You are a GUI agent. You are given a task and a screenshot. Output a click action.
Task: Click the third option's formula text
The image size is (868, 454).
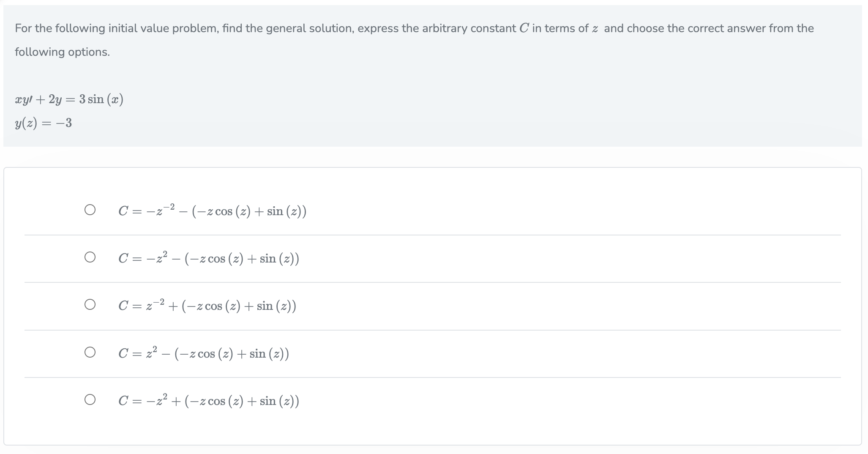pos(207,305)
